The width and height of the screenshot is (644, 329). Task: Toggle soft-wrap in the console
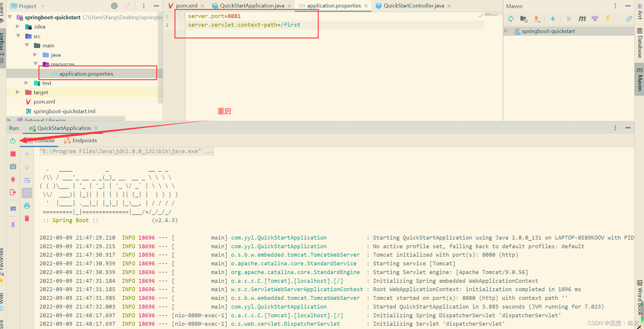pos(27,180)
